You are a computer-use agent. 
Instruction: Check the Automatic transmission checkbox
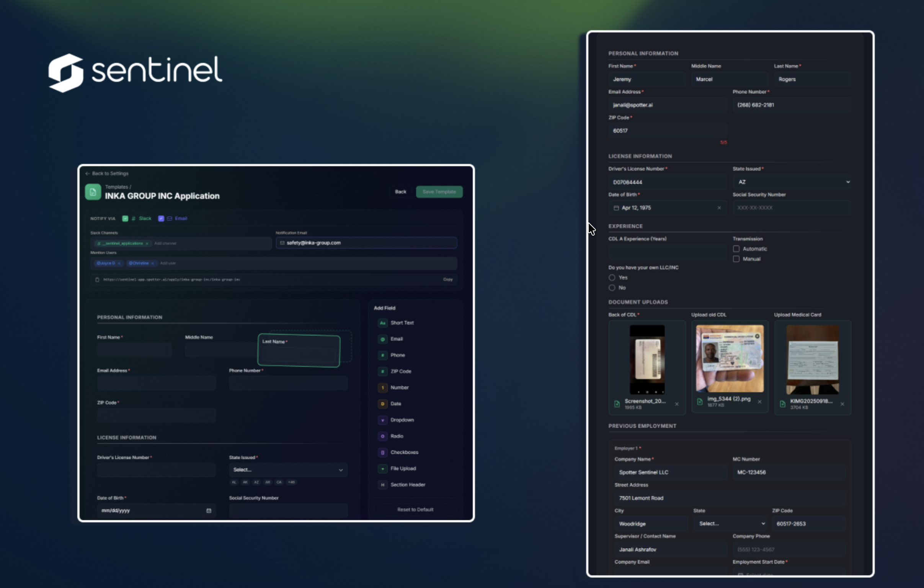tap(736, 249)
